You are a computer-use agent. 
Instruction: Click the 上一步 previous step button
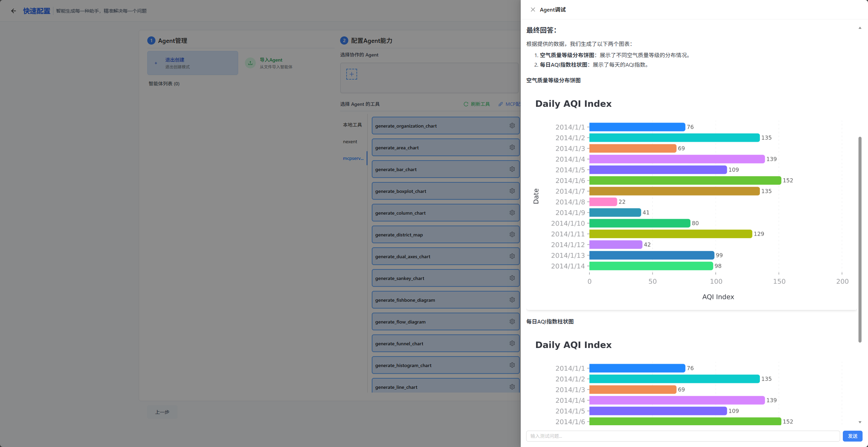[x=162, y=412]
